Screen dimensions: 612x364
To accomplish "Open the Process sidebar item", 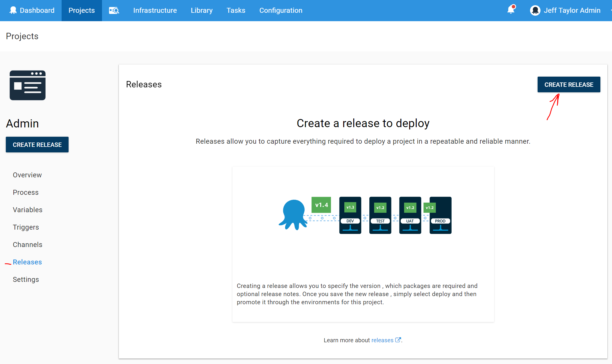I will 26,192.
